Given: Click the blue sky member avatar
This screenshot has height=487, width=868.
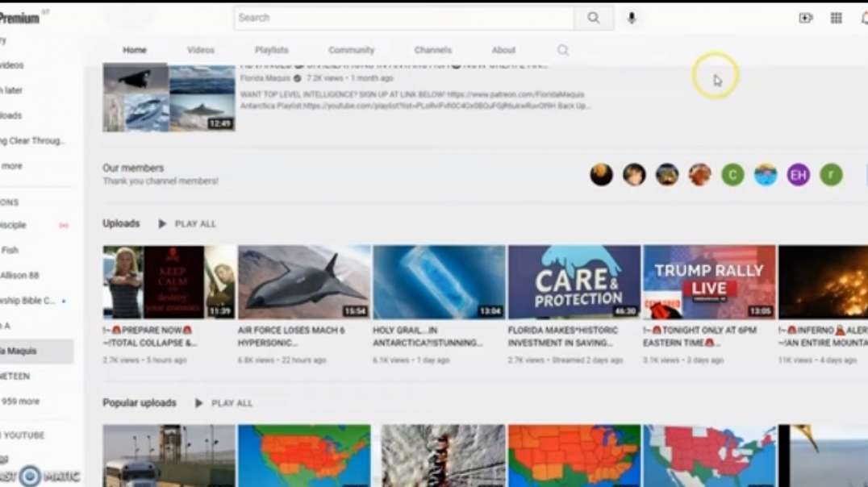Looking at the screenshot, I should (766, 175).
